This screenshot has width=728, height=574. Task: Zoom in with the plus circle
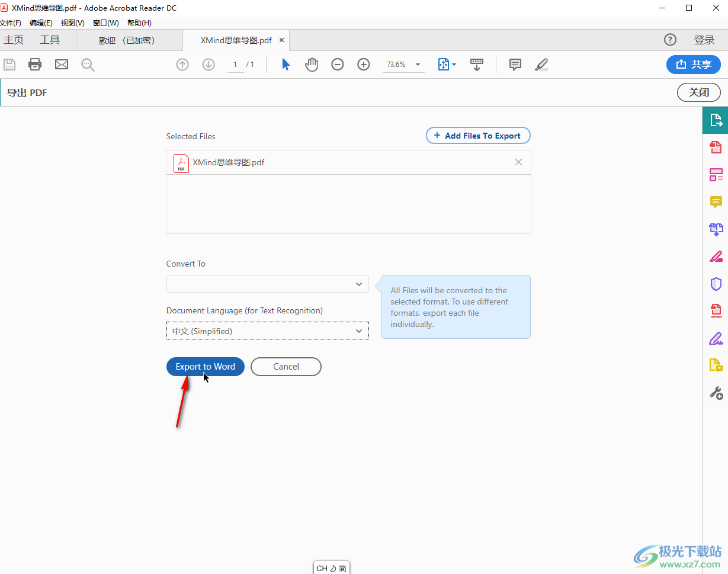click(364, 65)
